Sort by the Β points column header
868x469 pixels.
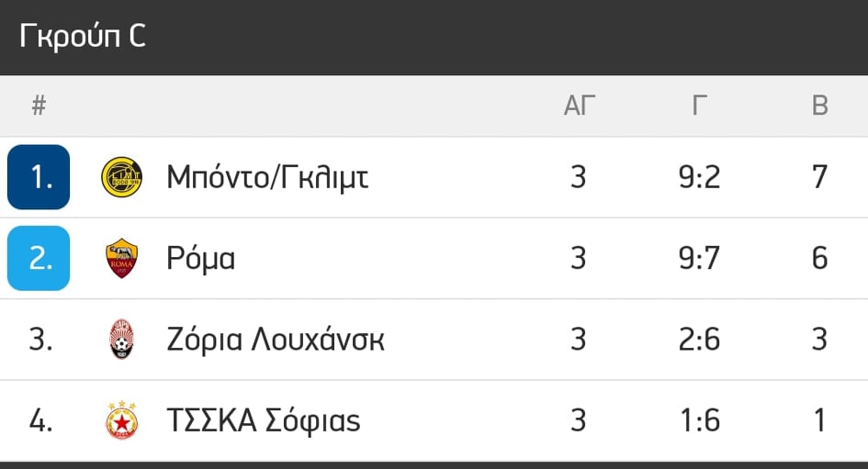[820, 106]
